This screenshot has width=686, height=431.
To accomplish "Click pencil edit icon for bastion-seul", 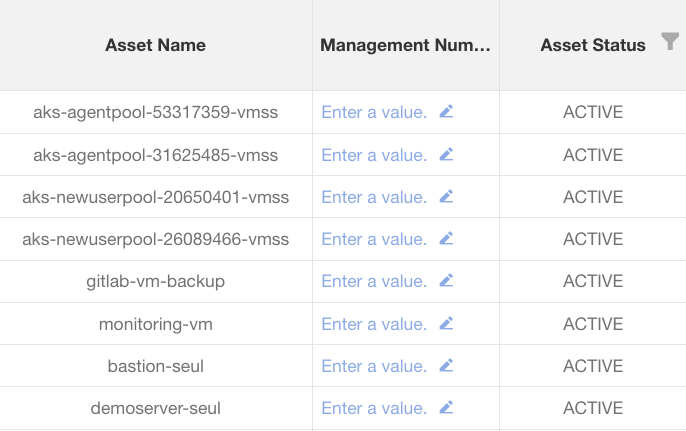I will (446, 366).
